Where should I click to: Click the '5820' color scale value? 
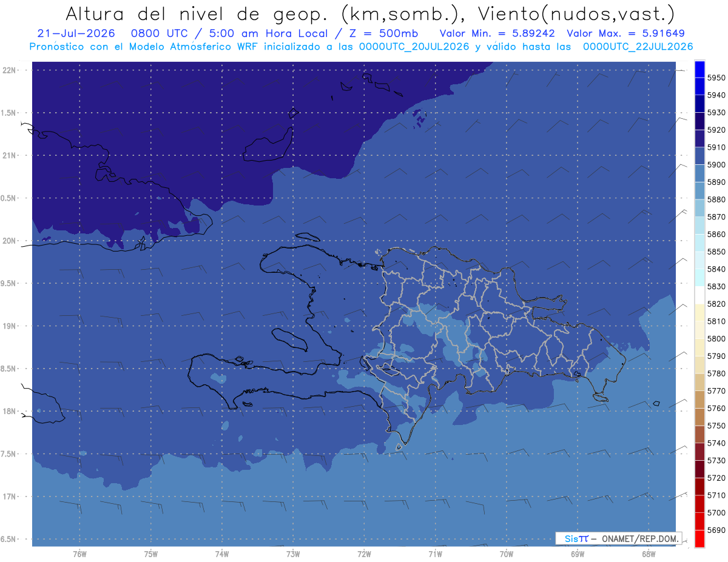point(716,304)
